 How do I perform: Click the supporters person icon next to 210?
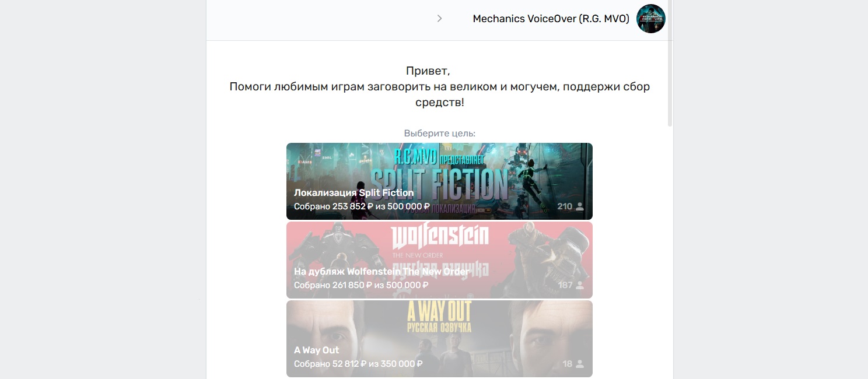[x=579, y=206]
